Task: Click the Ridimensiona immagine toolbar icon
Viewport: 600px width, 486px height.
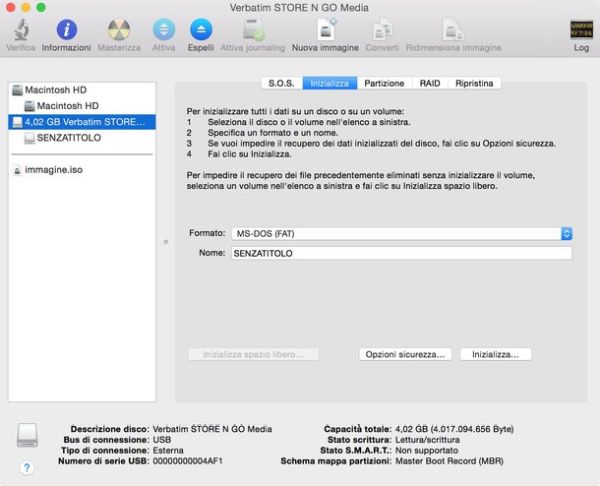Action: pyautogui.click(x=453, y=30)
